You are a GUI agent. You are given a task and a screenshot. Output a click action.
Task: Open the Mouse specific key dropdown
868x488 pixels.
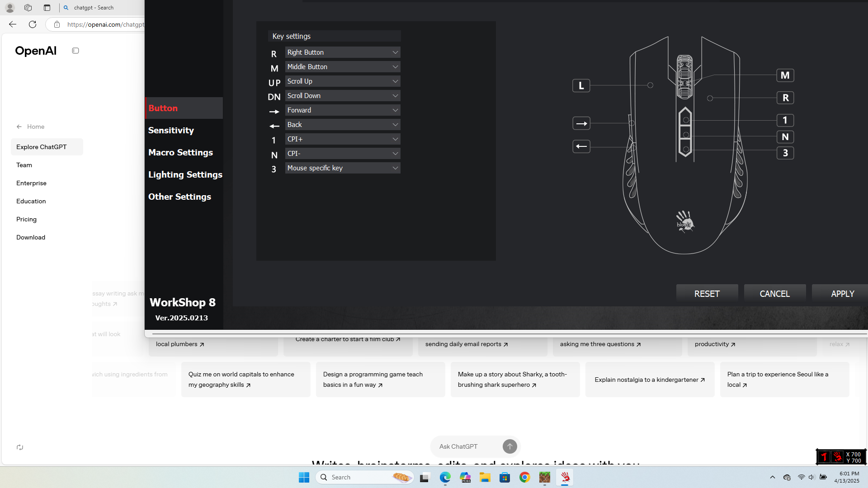(342, 168)
